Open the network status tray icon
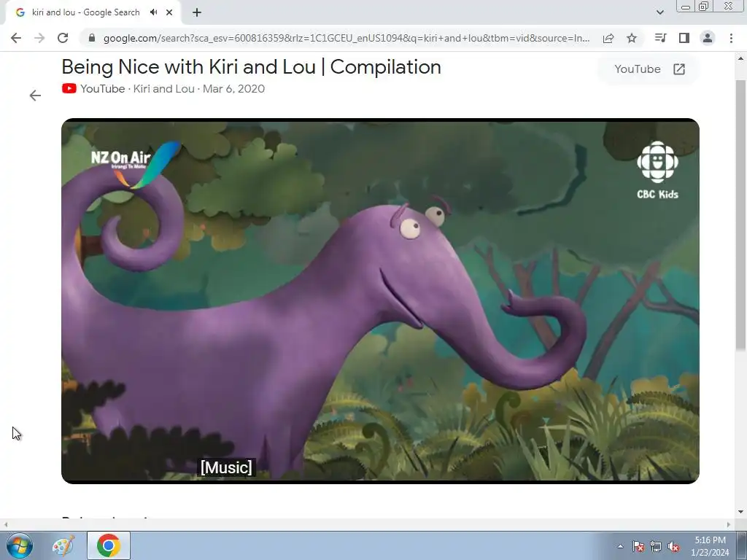Screen dimensions: 747x560 click(x=656, y=546)
